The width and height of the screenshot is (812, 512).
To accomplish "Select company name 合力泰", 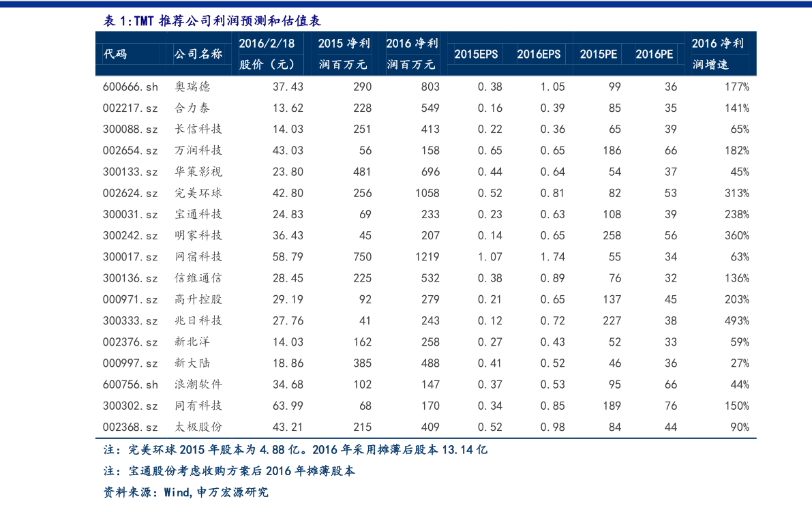I will (192, 108).
